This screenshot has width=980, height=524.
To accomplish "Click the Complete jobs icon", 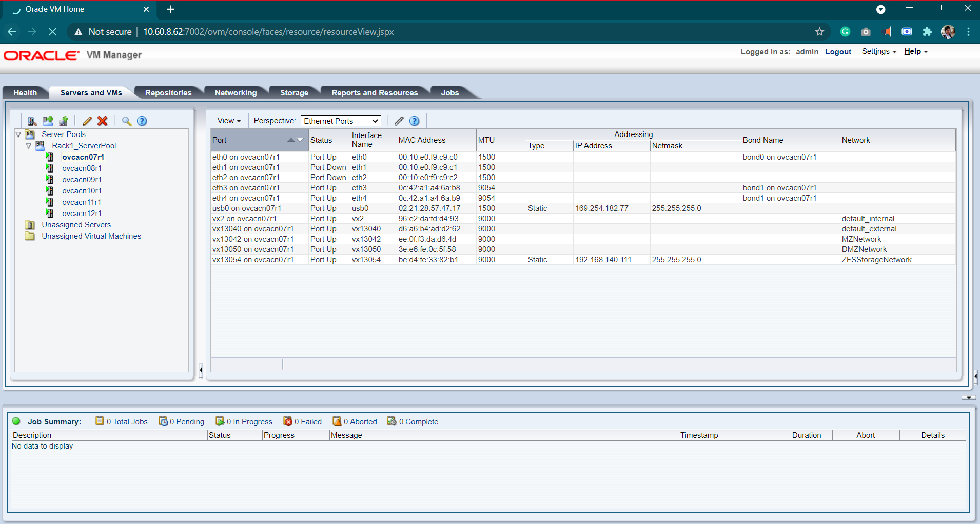I will point(391,421).
